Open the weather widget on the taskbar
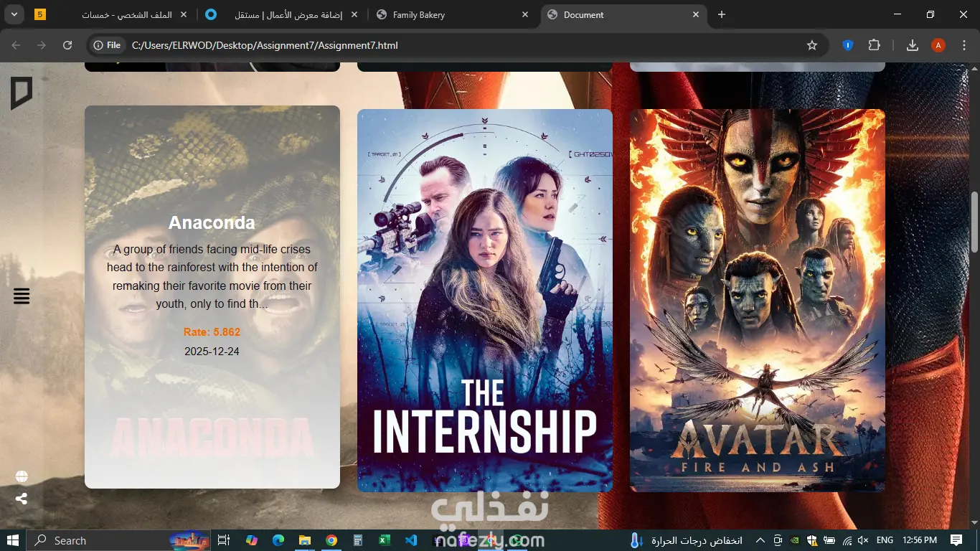The image size is (980, 551). pyautogui.click(x=685, y=540)
